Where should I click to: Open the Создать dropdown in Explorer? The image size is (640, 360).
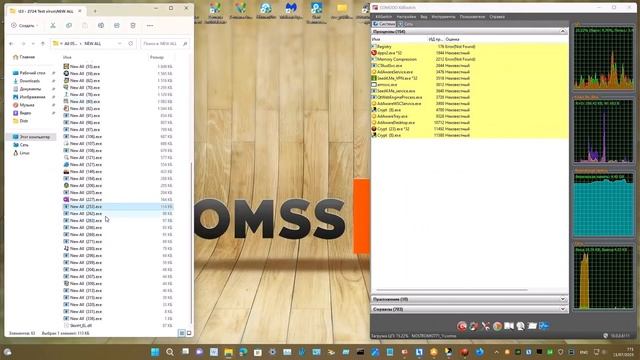click(x=24, y=25)
